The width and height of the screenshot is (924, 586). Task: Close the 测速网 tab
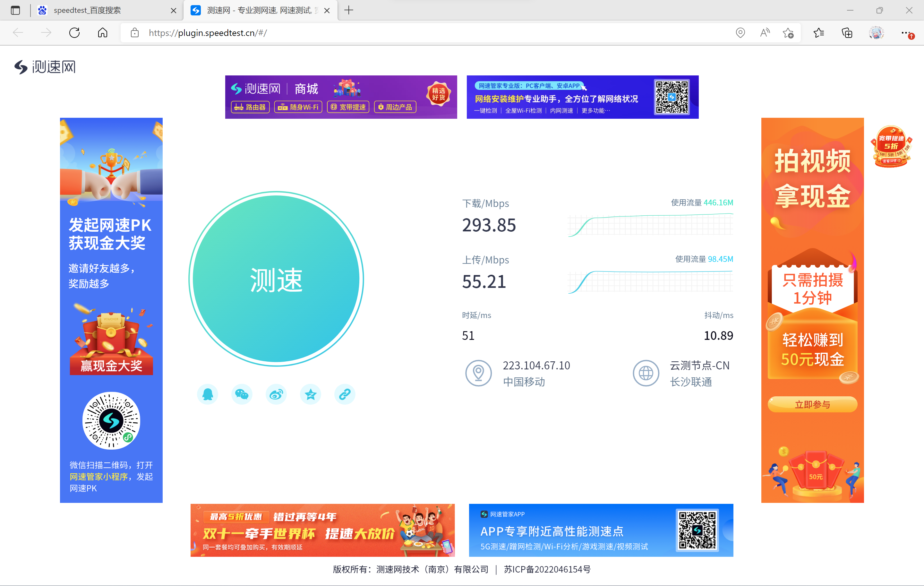click(327, 10)
